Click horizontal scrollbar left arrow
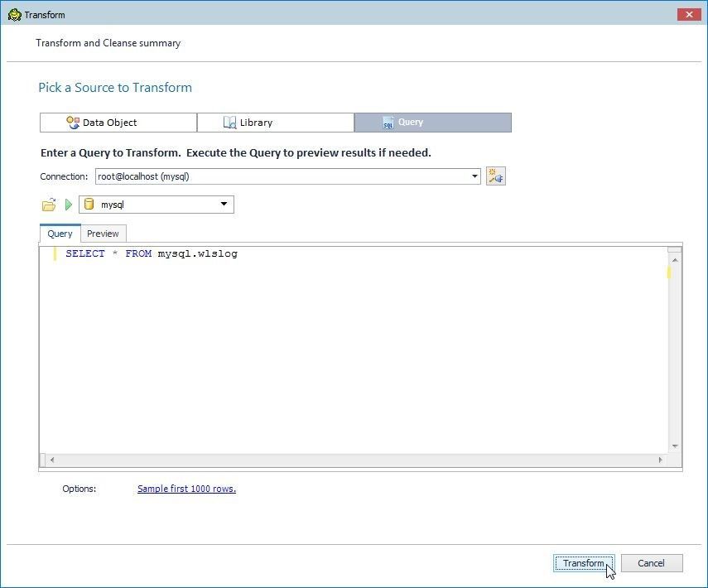Screen dimensions: 708x588 coord(52,460)
